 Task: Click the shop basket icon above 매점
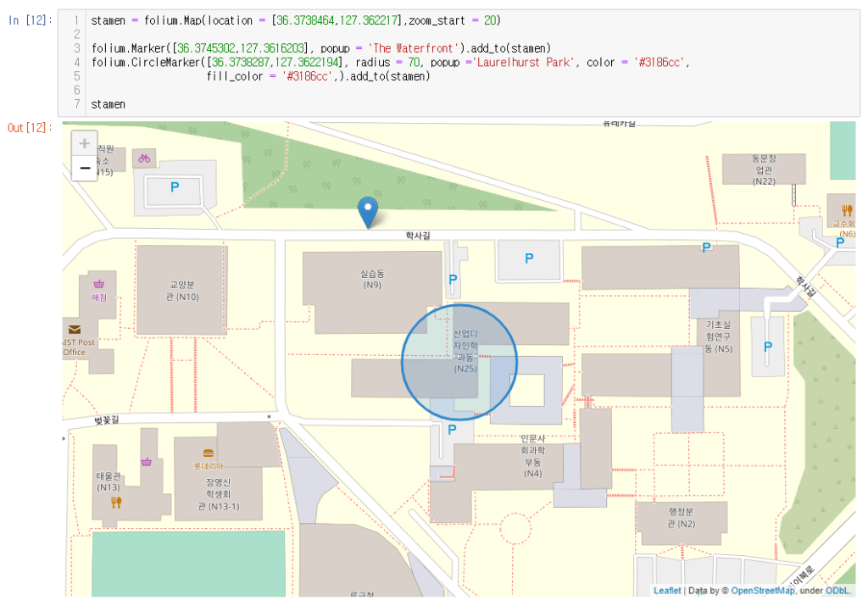pos(99,284)
